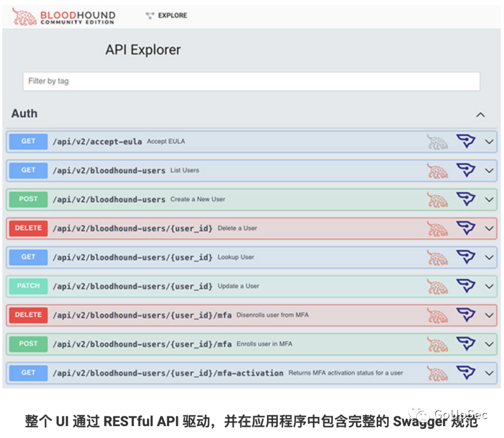Screen dimensions: 504x438
Task: Click the GET button for accept-eula
Action: (28, 141)
